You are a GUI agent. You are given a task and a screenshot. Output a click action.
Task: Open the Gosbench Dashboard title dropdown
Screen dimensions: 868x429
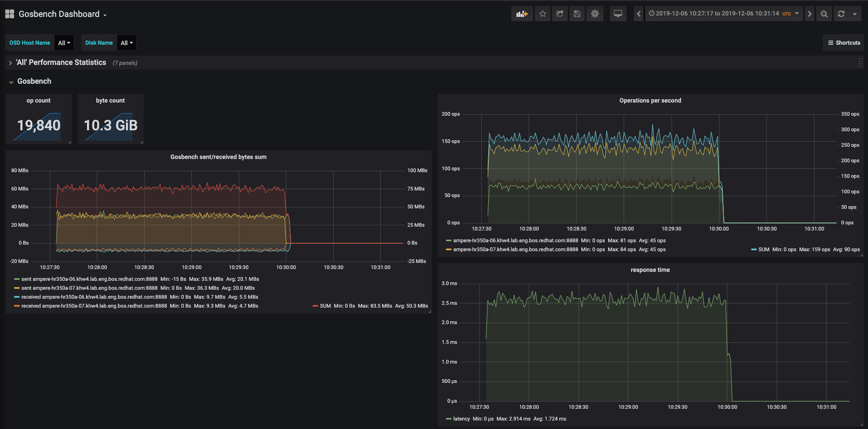[63, 14]
